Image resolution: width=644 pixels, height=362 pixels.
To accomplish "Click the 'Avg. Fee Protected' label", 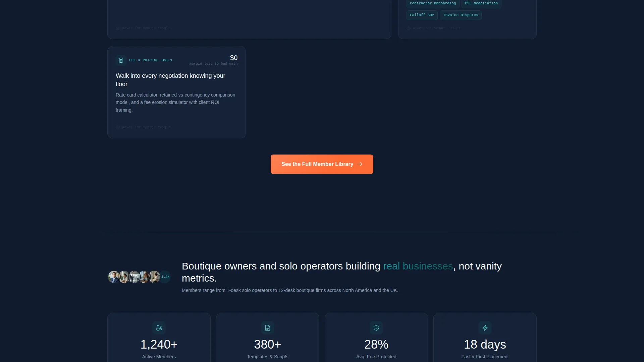I will pyautogui.click(x=376, y=357).
